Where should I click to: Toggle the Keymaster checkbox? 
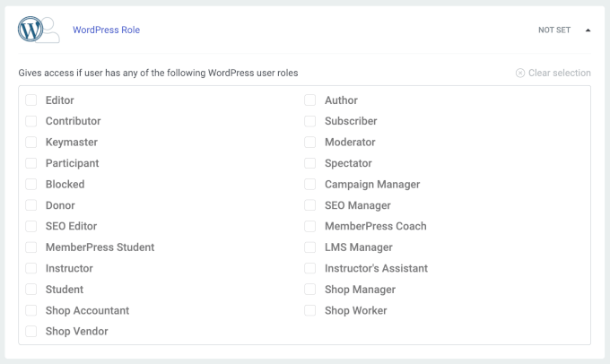click(31, 143)
